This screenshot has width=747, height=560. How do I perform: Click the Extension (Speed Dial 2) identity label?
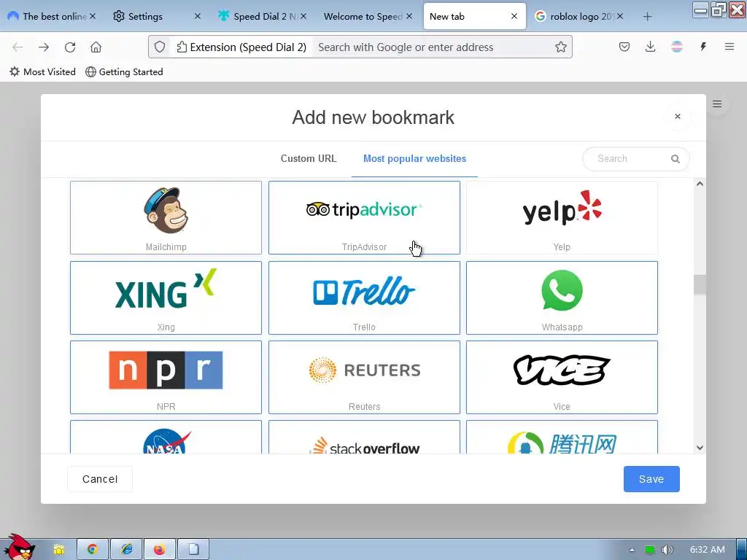pos(241,47)
